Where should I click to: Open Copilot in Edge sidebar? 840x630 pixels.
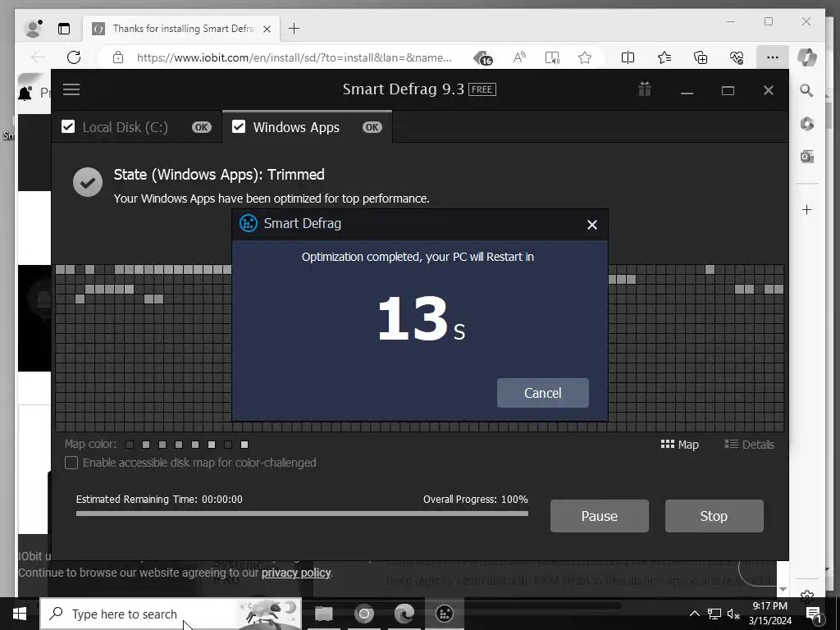click(x=807, y=57)
